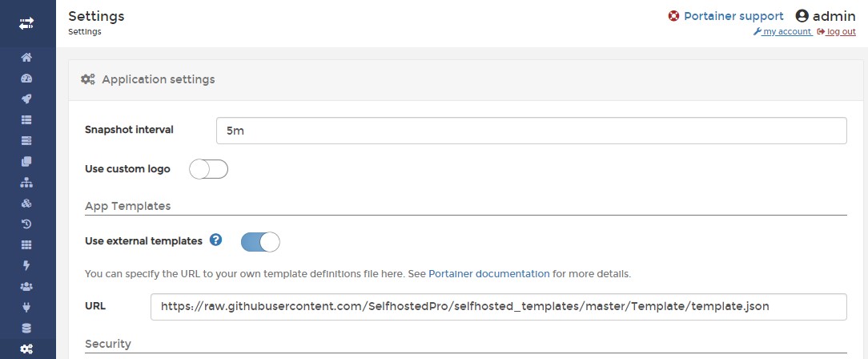Open Host via the grid icon
This screenshot has height=359, width=868.
tap(26, 244)
